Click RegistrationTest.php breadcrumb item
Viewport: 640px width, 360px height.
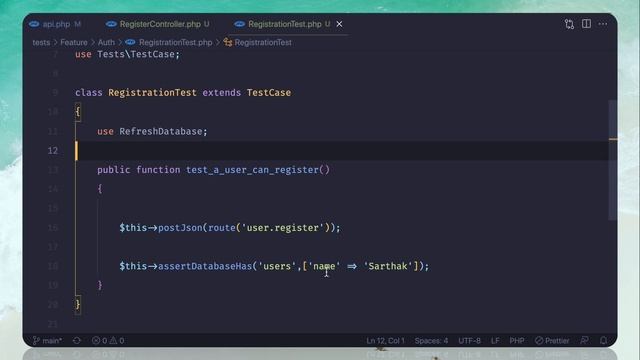[x=169, y=42]
